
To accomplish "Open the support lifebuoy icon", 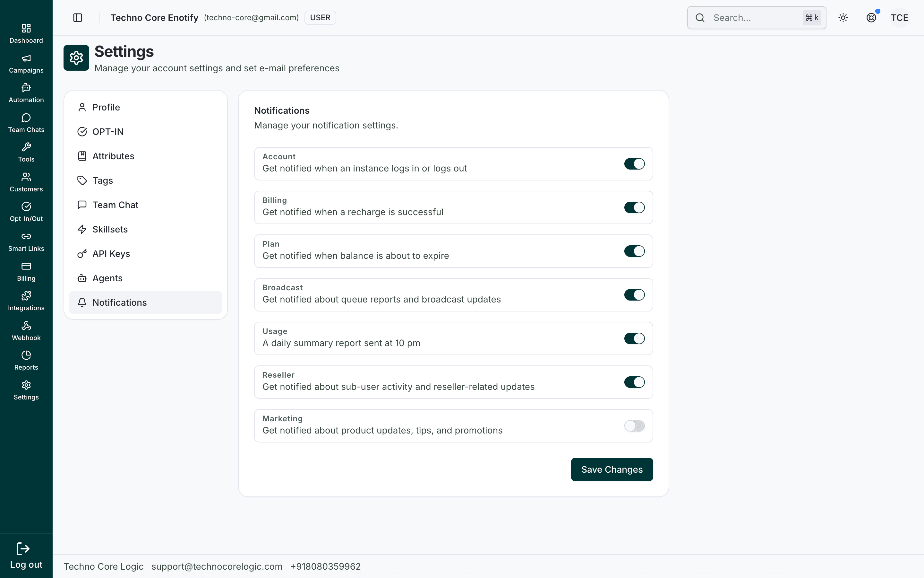I will click(x=871, y=18).
